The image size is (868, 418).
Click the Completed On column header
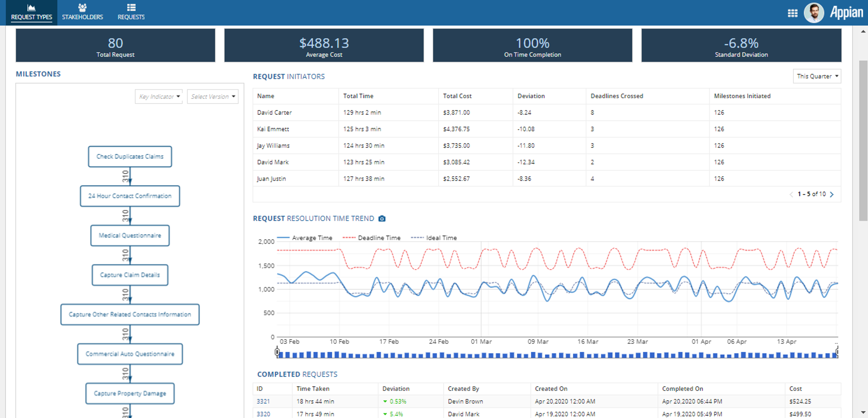coord(682,389)
